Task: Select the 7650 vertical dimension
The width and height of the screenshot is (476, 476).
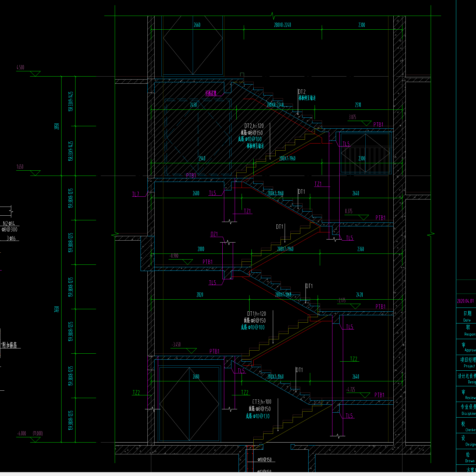Action: (x=57, y=309)
